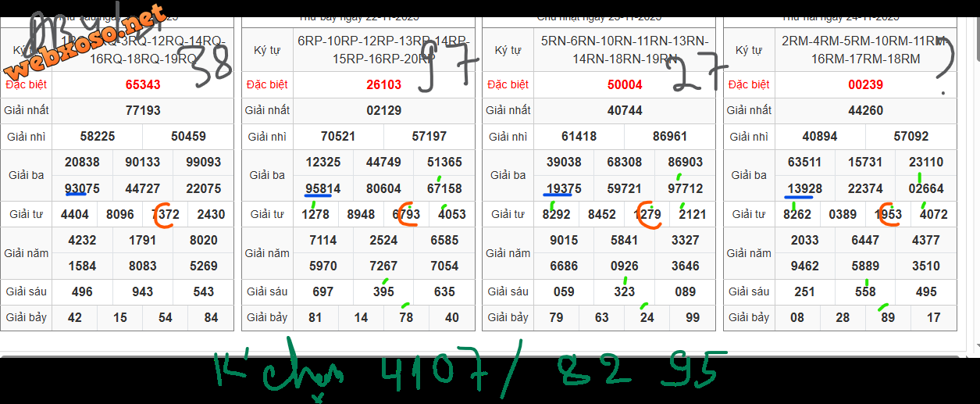The width and height of the screenshot is (980, 404).
Task: Click blue-underlined number 93075
Action: [82, 188]
